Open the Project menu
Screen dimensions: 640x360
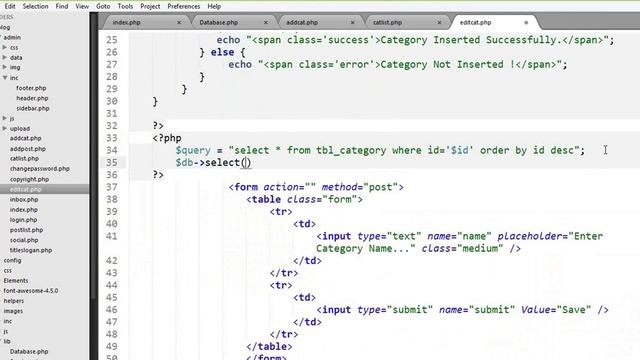pyautogui.click(x=150, y=7)
